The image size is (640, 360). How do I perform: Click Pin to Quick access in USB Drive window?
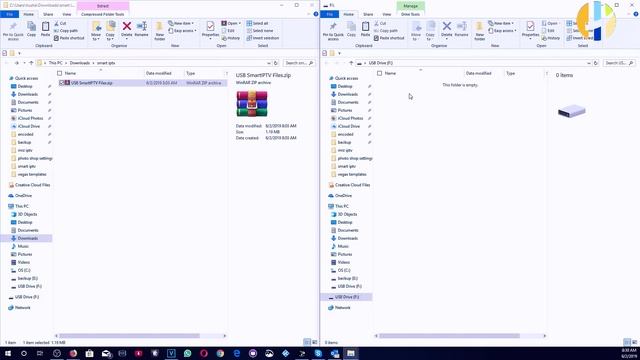[333, 31]
